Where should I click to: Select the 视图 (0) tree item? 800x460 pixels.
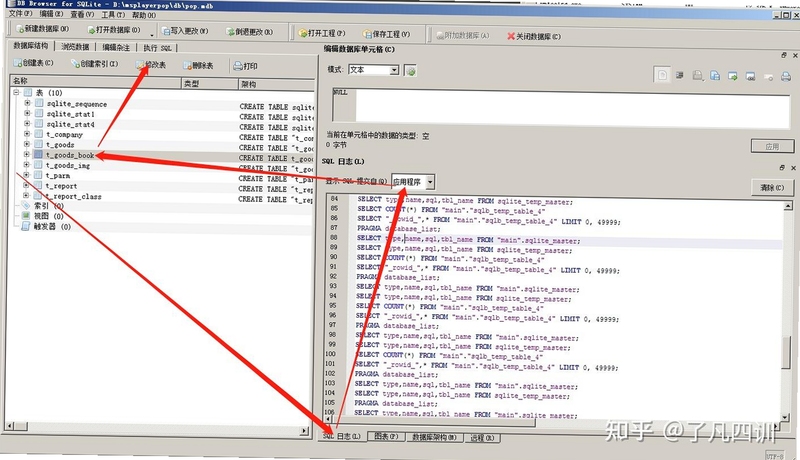tap(48, 216)
